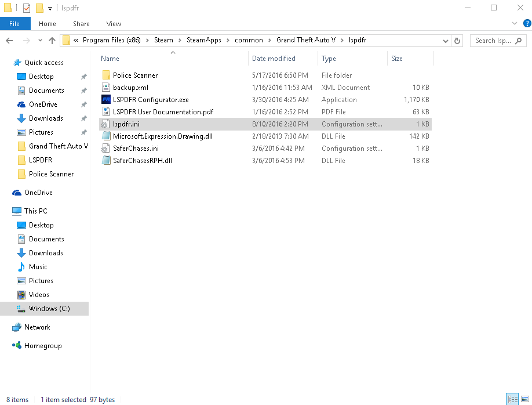Open Desktop under Quick access
This screenshot has height=405, width=532.
pos(41,77)
